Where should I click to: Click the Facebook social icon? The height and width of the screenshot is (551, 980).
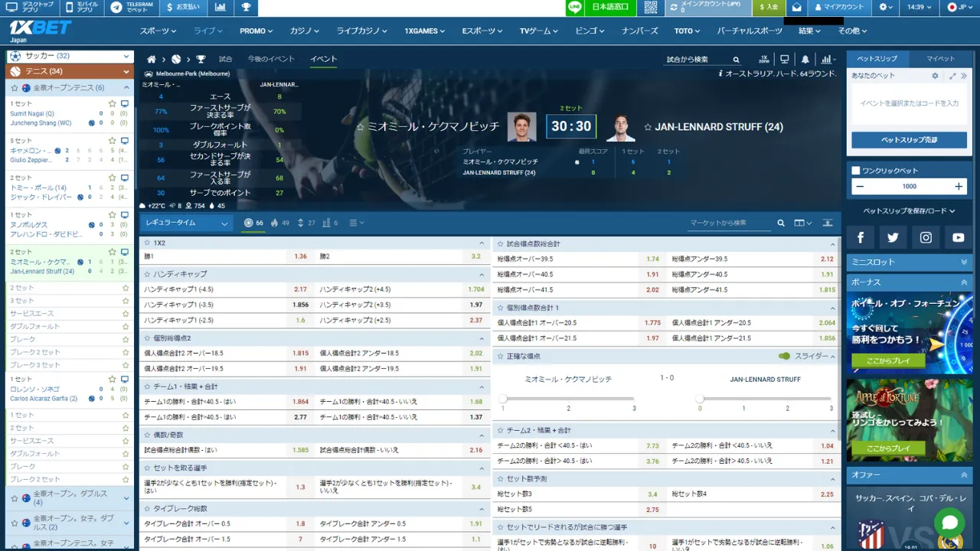click(861, 238)
